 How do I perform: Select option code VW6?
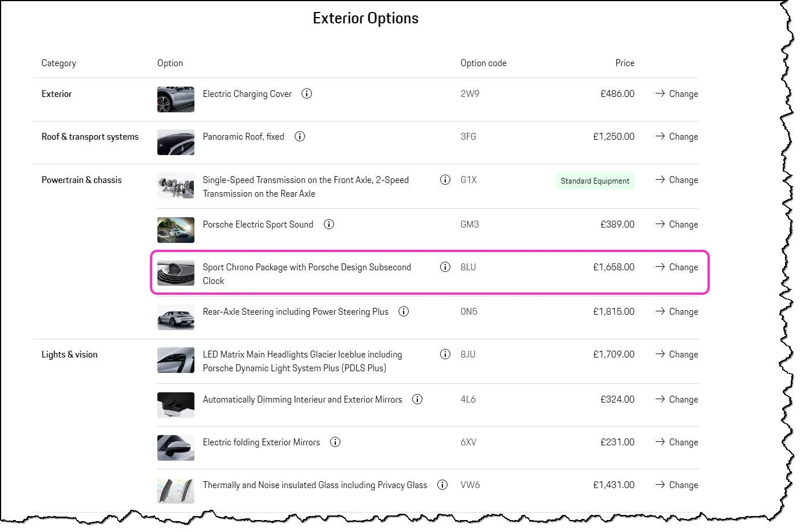click(x=470, y=485)
